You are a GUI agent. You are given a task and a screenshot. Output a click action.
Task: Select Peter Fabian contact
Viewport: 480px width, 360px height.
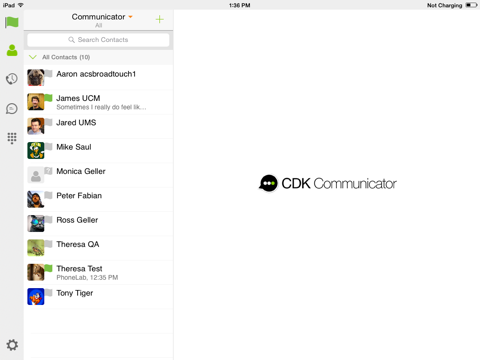point(99,199)
